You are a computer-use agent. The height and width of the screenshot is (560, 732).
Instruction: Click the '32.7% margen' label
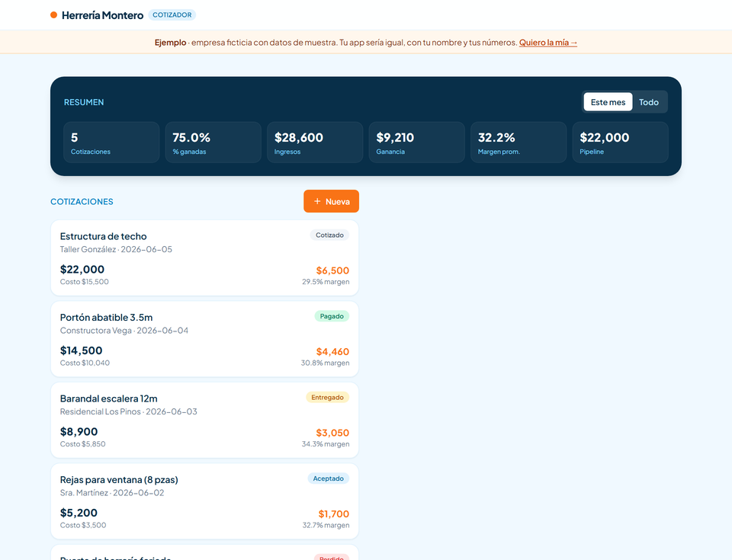(x=326, y=526)
